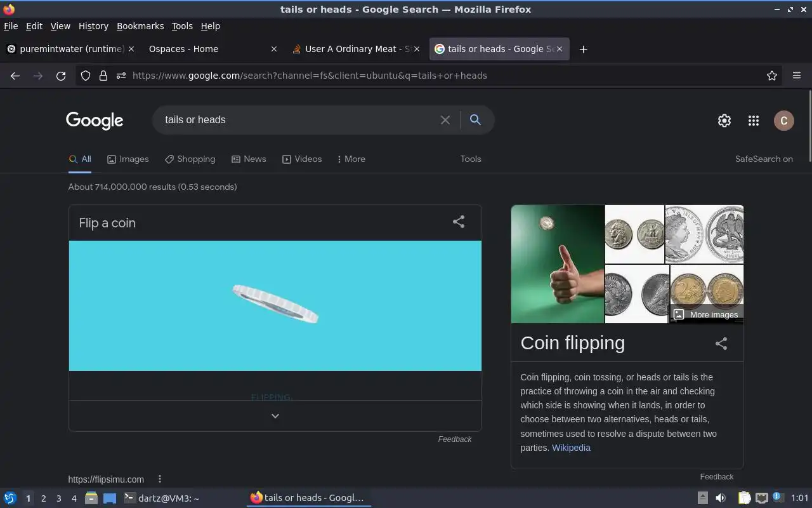Open the three-dot menu beside flipsimu.com
Viewport: 812px width, 508px height.
click(x=160, y=479)
